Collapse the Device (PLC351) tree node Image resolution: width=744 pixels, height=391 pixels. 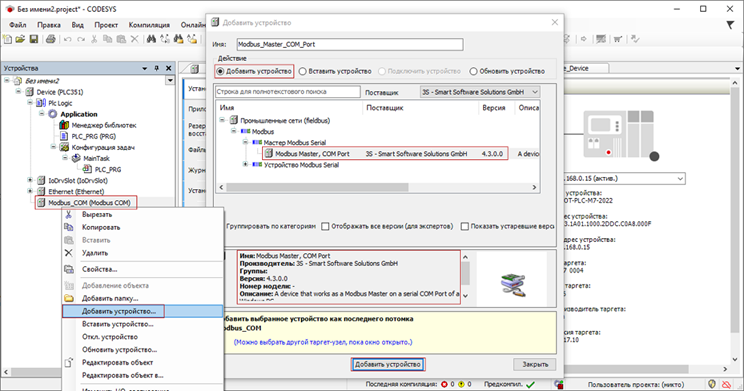pos(19,92)
